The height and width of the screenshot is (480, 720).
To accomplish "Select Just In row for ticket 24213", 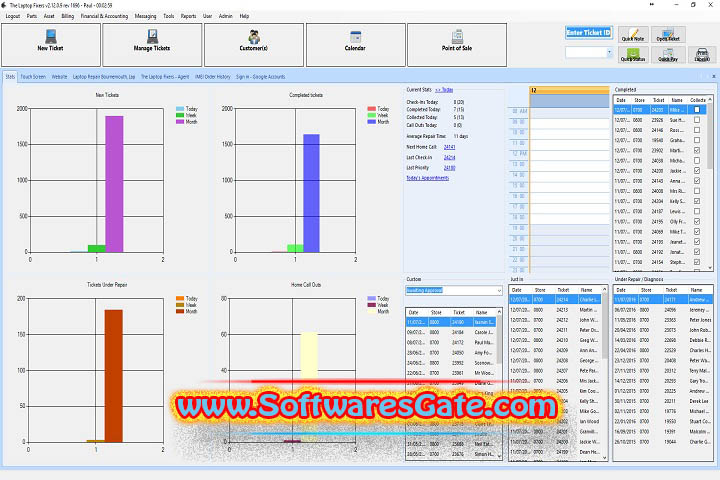I will [x=555, y=310].
